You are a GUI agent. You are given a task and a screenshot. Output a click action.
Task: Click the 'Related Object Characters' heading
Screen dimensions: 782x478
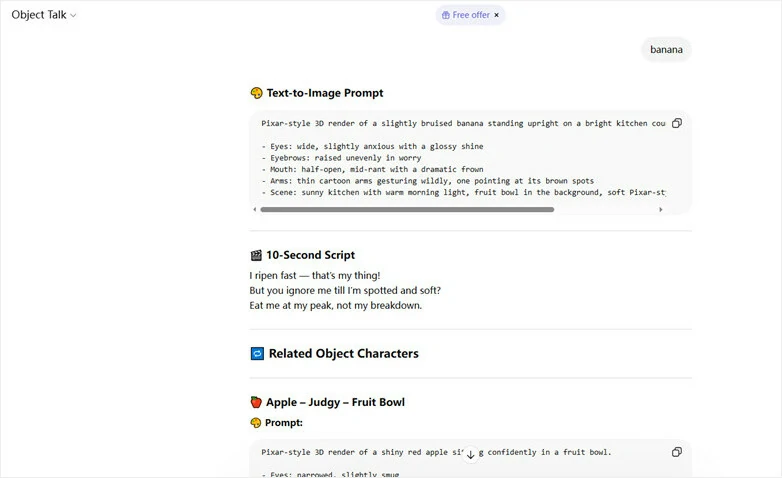click(x=344, y=353)
